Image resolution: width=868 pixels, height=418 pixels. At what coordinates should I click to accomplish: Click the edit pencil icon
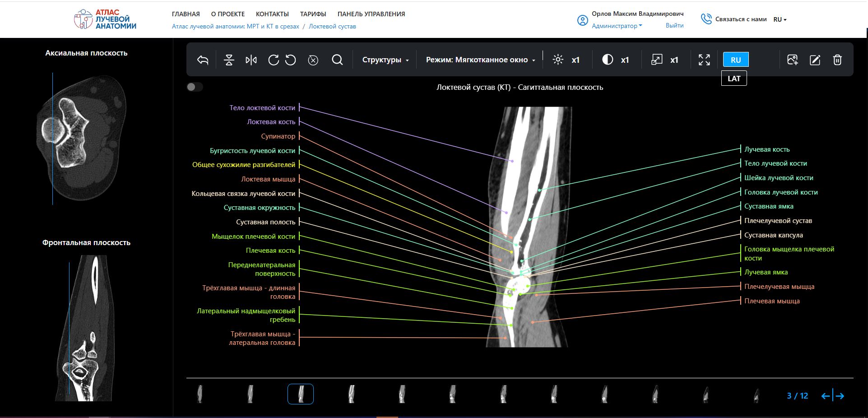815,60
